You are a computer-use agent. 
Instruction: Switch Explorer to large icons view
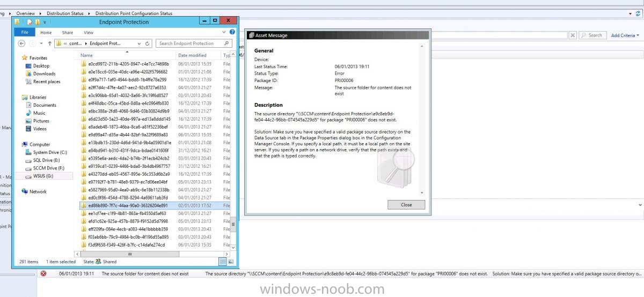tap(230, 262)
